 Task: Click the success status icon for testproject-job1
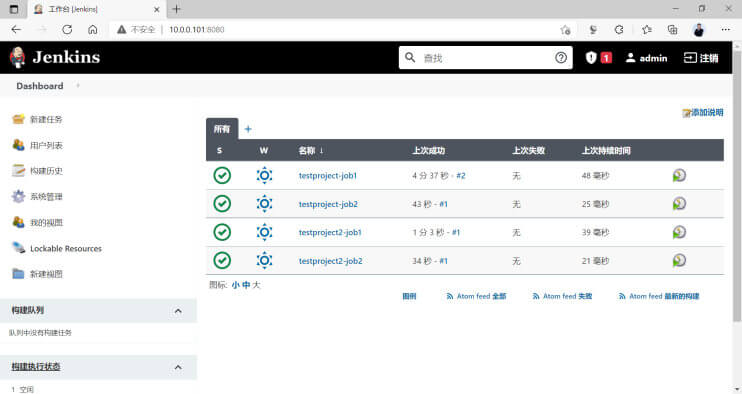coord(222,175)
